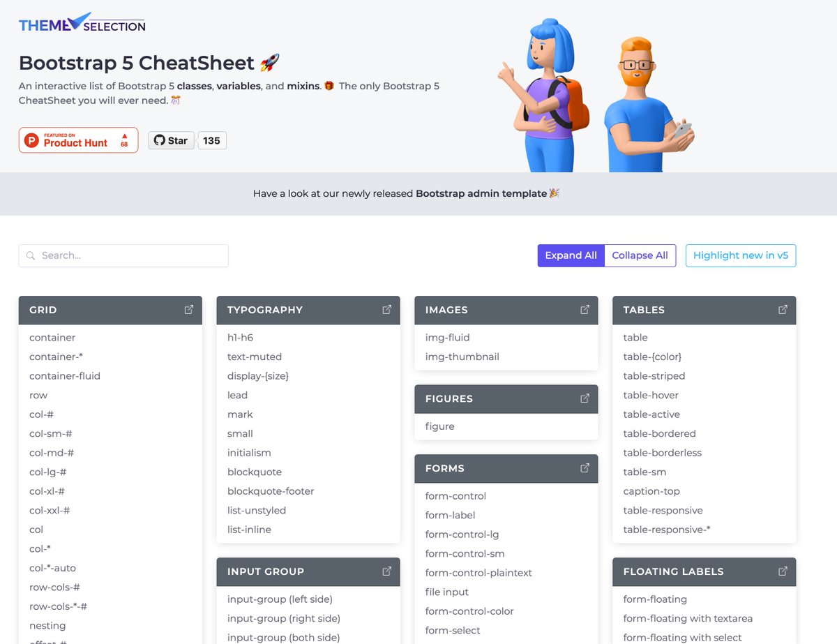Select the row-cols-# entry
Image resolution: width=837 pixels, height=644 pixels.
pyautogui.click(x=54, y=587)
